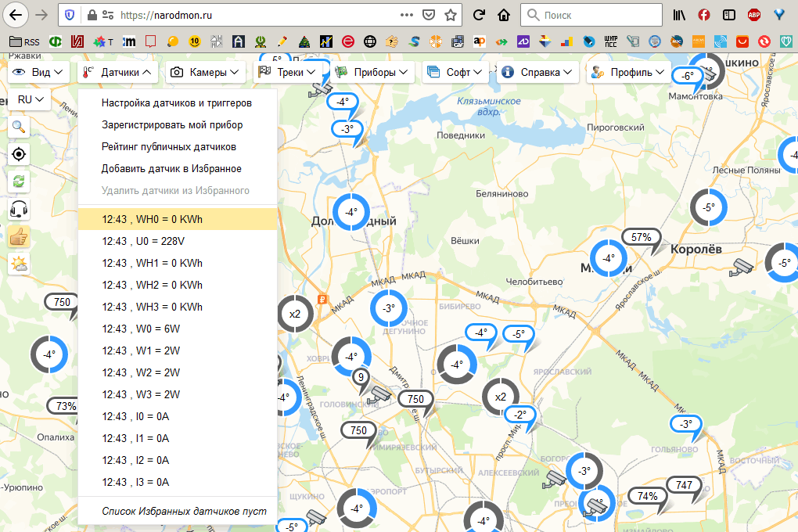Click the -5° circular sensor north of Королёв

[x=709, y=207]
